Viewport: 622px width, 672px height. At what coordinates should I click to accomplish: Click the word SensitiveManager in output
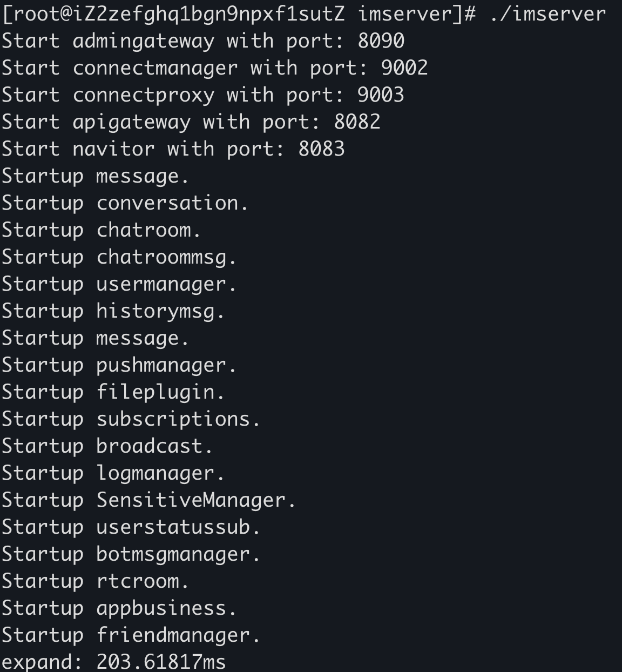(191, 500)
